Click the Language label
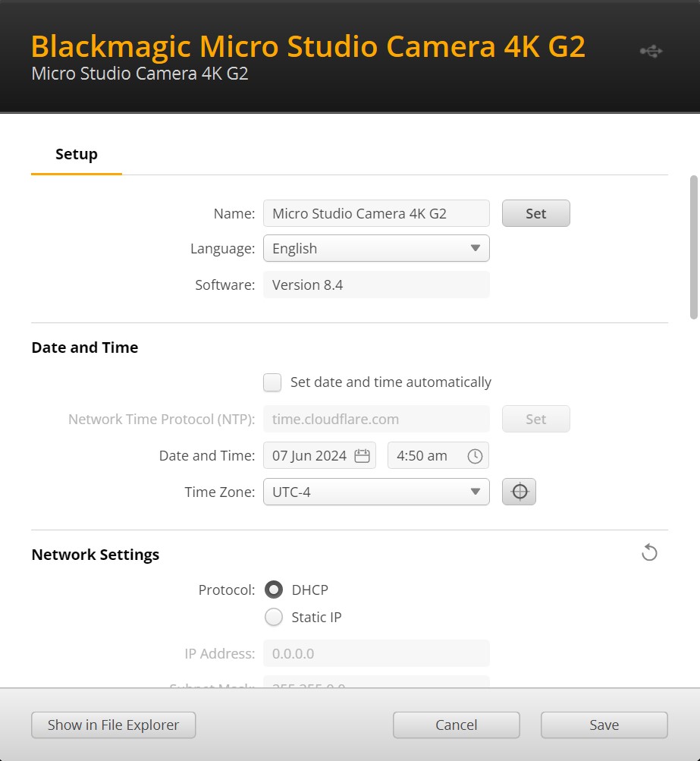This screenshot has height=761, width=700. [x=223, y=249]
